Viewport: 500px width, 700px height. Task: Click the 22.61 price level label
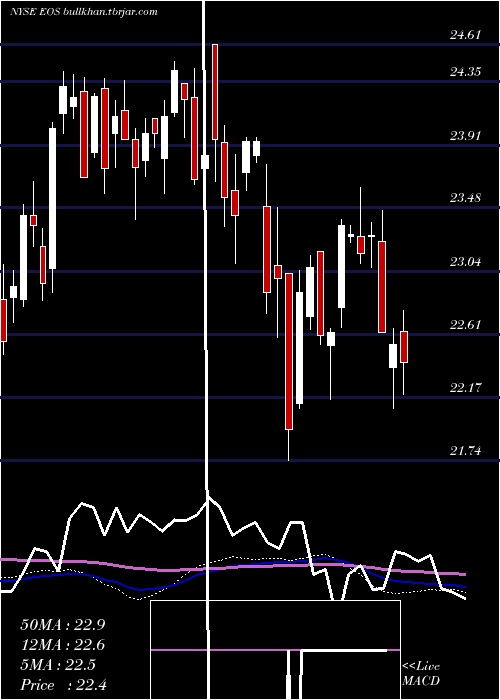tap(465, 325)
